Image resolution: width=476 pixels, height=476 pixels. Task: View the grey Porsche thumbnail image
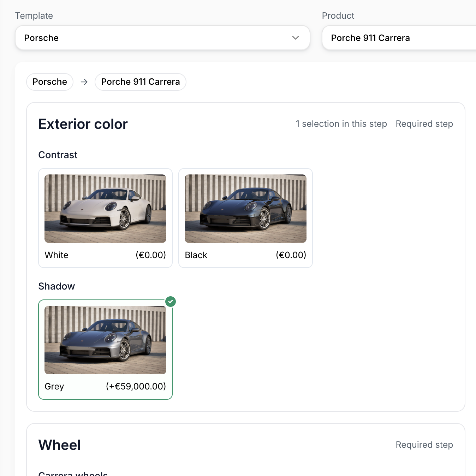(105, 340)
